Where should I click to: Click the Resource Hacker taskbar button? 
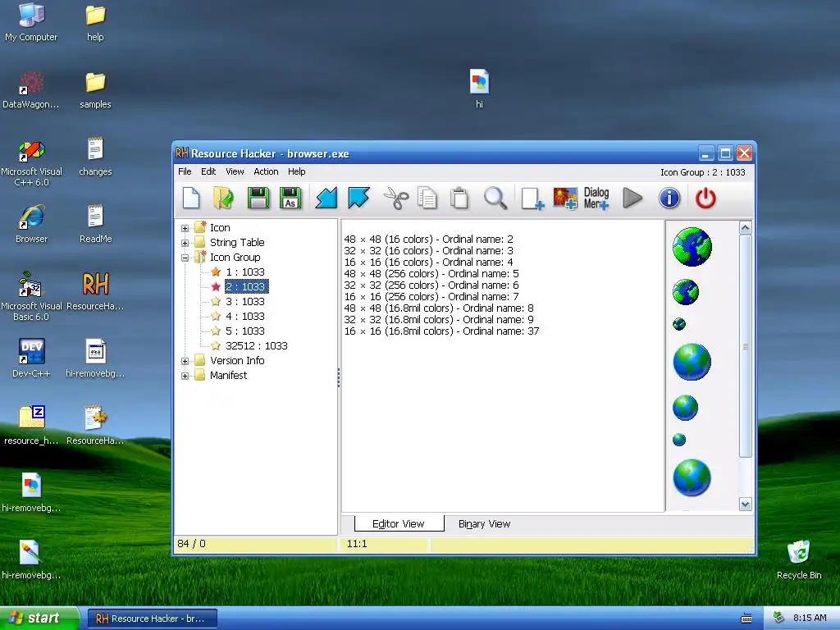[152, 619]
